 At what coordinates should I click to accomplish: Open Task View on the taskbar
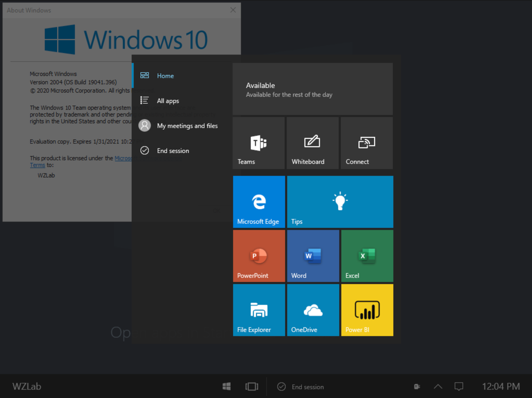[x=252, y=386]
